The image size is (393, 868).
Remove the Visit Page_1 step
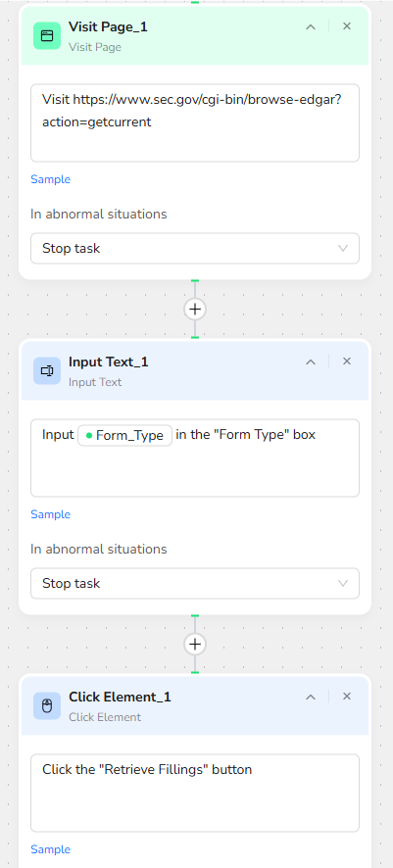tap(347, 26)
